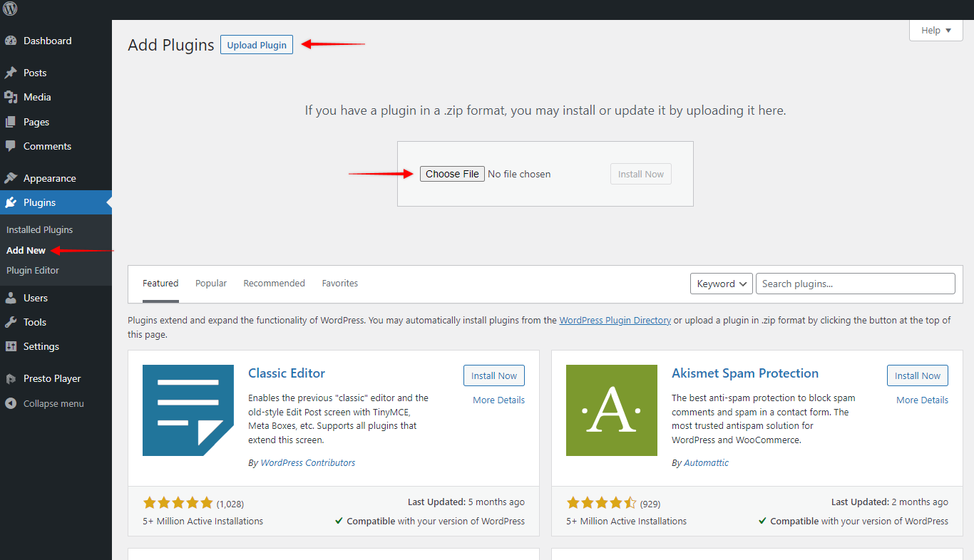Click the Appearance paintbrush icon
This screenshot has height=560, width=974.
11,178
